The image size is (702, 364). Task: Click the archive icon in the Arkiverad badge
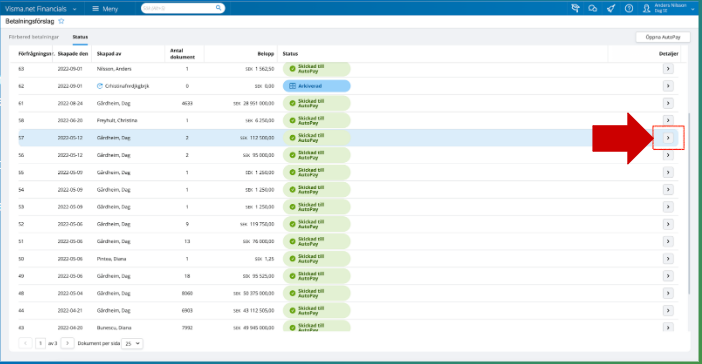[x=292, y=86]
